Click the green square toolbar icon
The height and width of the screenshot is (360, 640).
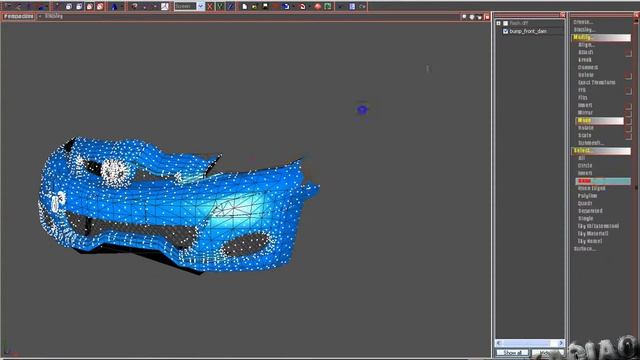tap(328, 7)
